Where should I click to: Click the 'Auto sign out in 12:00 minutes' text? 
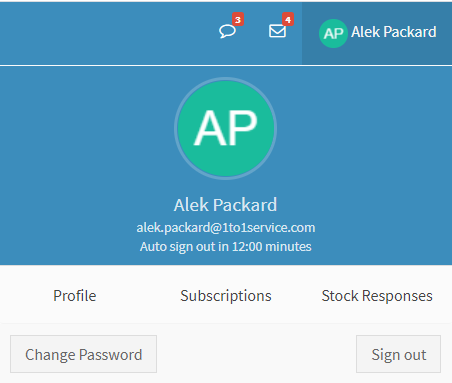tap(226, 247)
